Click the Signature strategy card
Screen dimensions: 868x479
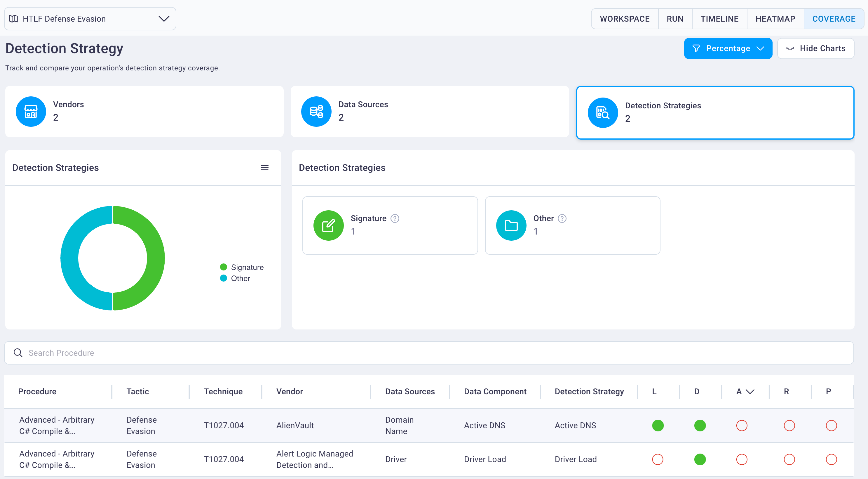point(390,225)
